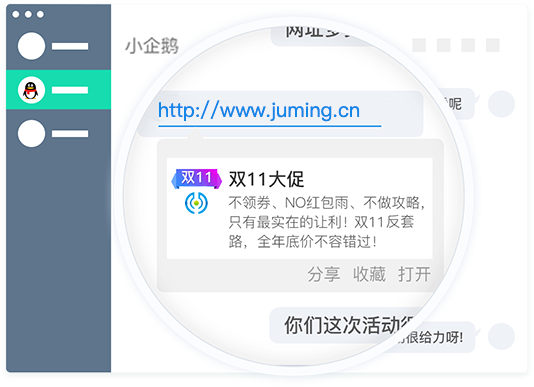Click 收藏 to favorite the link card
Image resolution: width=534 pixels, height=387 pixels.
369,274
